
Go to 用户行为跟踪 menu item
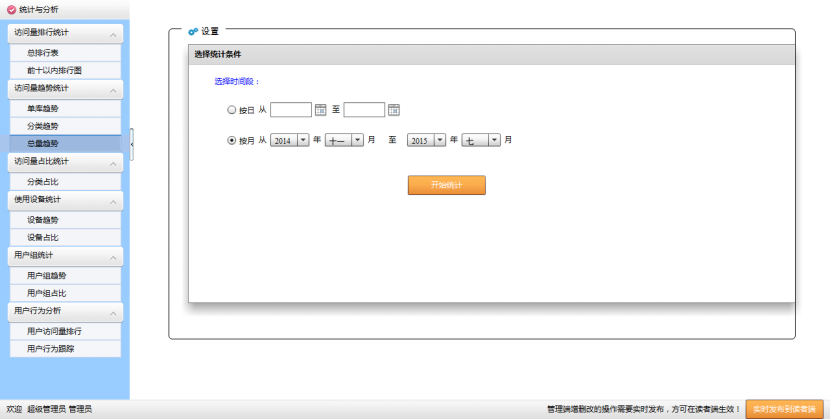coord(50,349)
